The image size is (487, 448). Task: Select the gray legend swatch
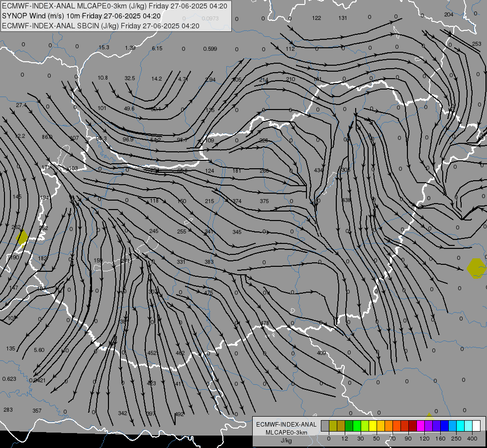325,426
